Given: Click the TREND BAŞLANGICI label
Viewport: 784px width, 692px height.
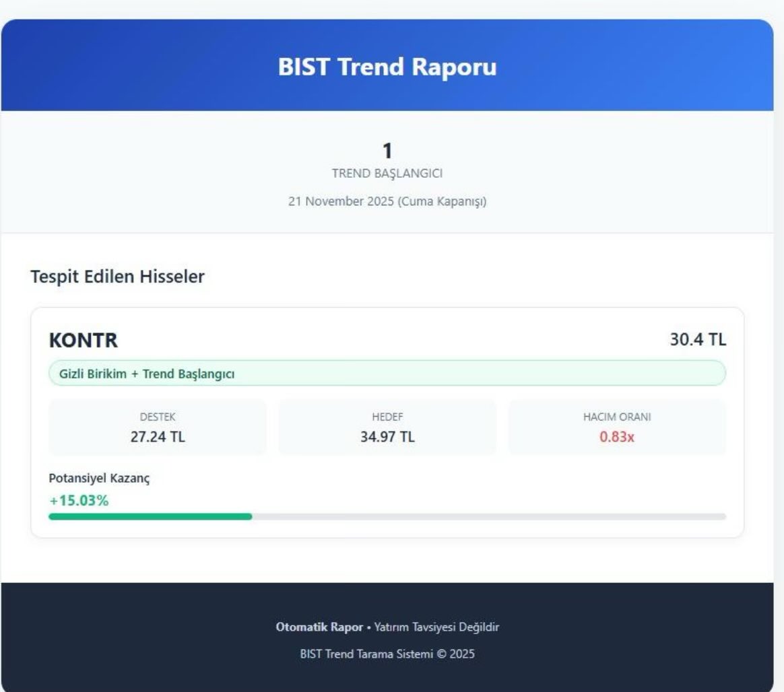Looking at the screenshot, I should point(387,174).
